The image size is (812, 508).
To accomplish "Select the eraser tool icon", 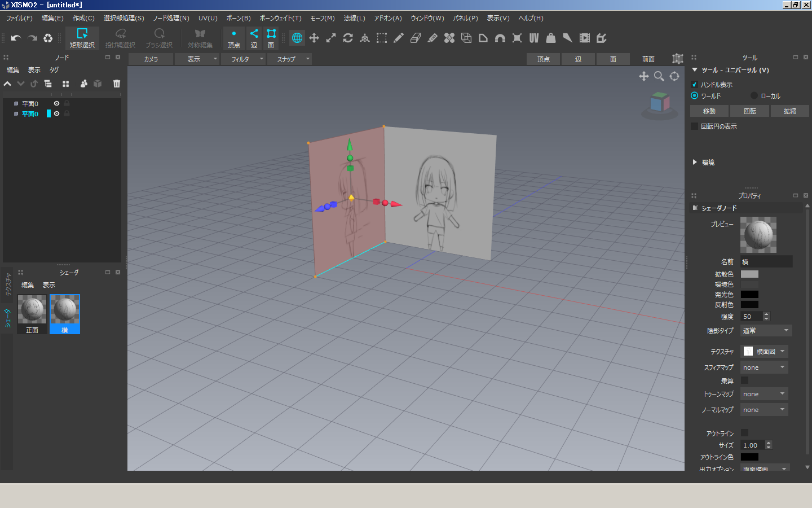I will pos(416,38).
